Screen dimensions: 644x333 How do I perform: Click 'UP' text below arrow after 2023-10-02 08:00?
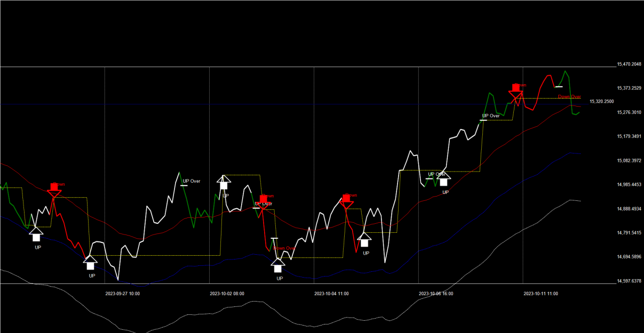(225, 196)
